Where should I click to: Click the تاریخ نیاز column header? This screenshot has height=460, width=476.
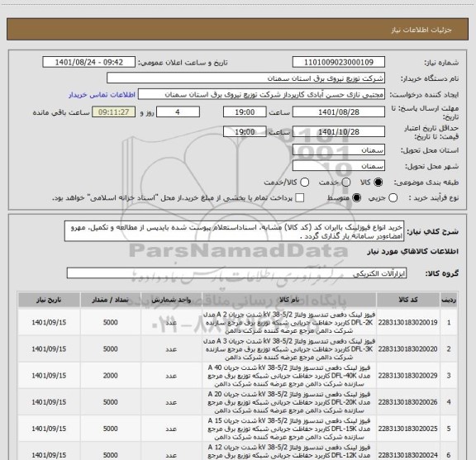pyautogui.click(x=49, y=300)
